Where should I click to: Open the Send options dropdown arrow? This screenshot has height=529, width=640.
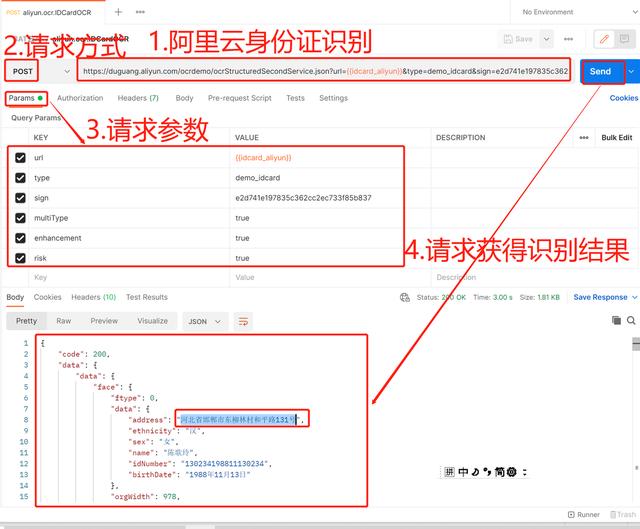click(631, 71)
